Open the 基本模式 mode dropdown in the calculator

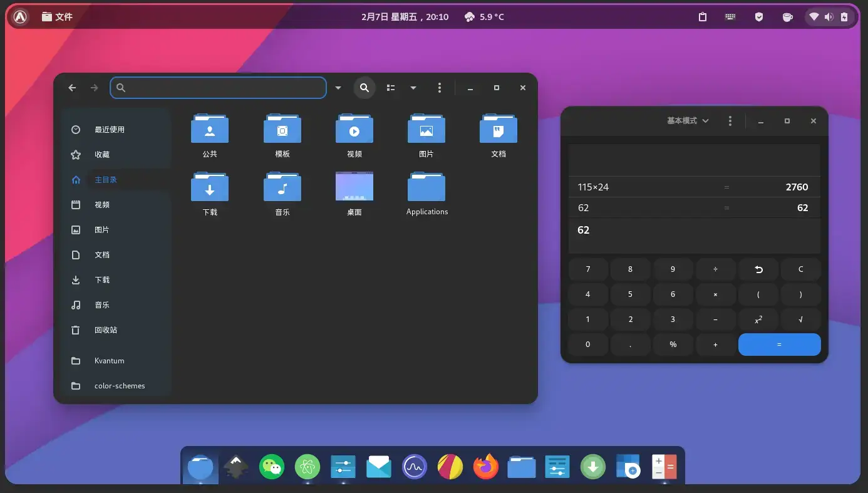click(x=687, y=120)
